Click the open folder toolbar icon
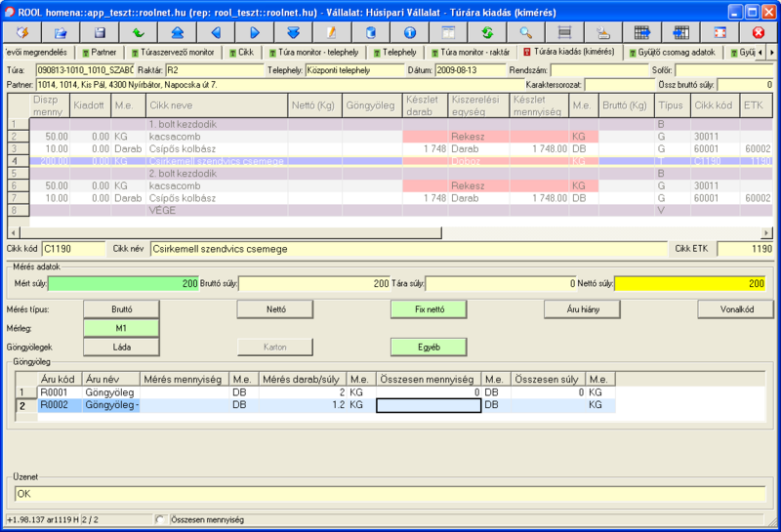 [x=61, y=33]
